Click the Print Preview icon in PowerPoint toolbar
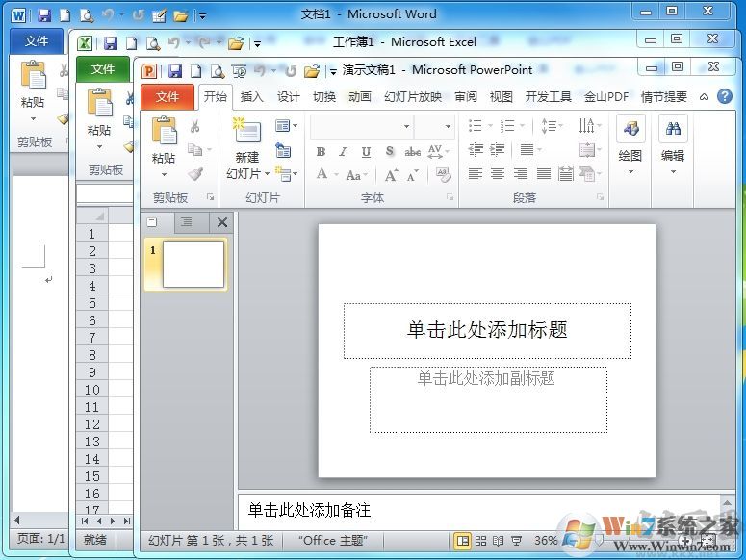The image size is (746, 560). [x=218, y=71]
